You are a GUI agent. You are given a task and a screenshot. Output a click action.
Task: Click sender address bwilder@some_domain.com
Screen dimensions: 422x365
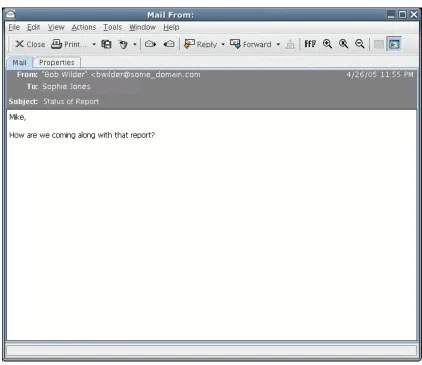tap(146, 74)
